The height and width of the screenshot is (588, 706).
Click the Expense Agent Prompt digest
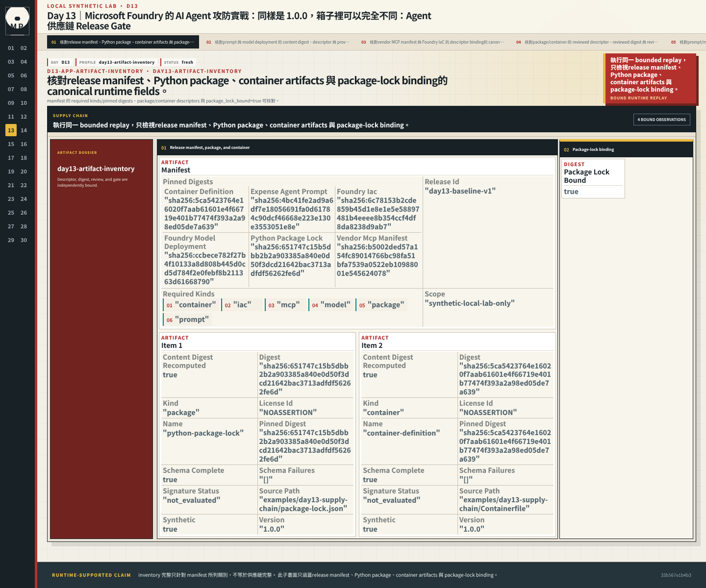292,214
